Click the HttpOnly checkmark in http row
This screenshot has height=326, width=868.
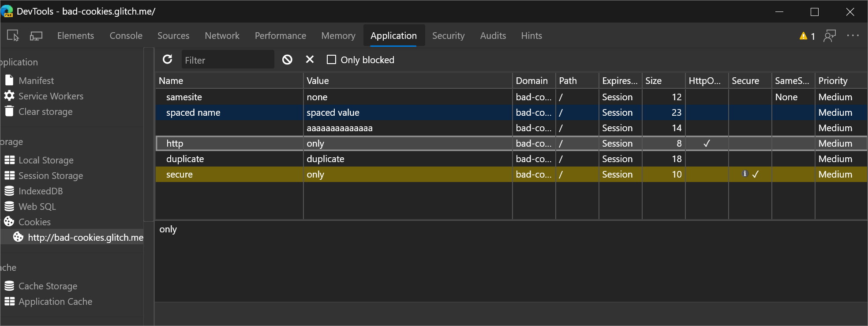[707, 143]
